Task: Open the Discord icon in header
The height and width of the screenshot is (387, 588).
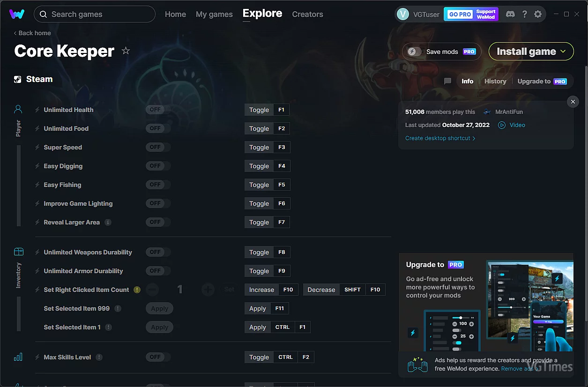Action: tap(511, 14)
